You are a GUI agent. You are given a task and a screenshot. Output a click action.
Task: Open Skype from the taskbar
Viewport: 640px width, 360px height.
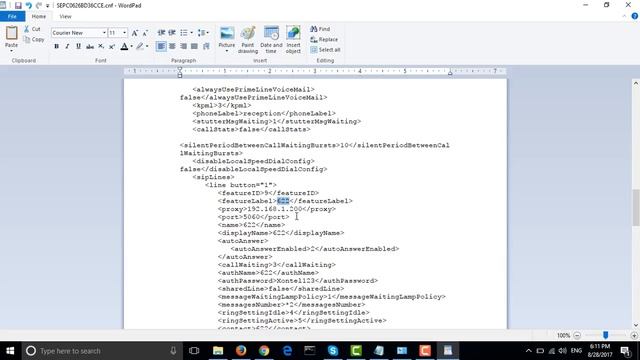tap(333, 351)
